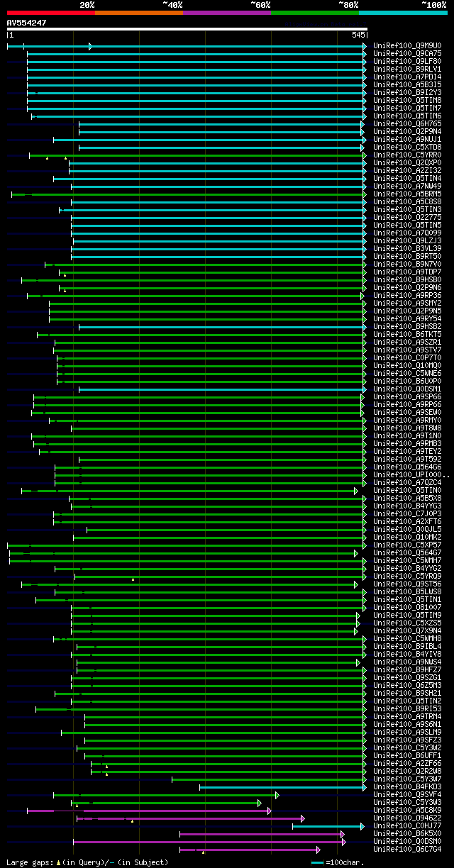This screenshot has height=868, width=454.
Task: Select the UniRef100_A9SEW0 label
Action: tap(407, 413)
